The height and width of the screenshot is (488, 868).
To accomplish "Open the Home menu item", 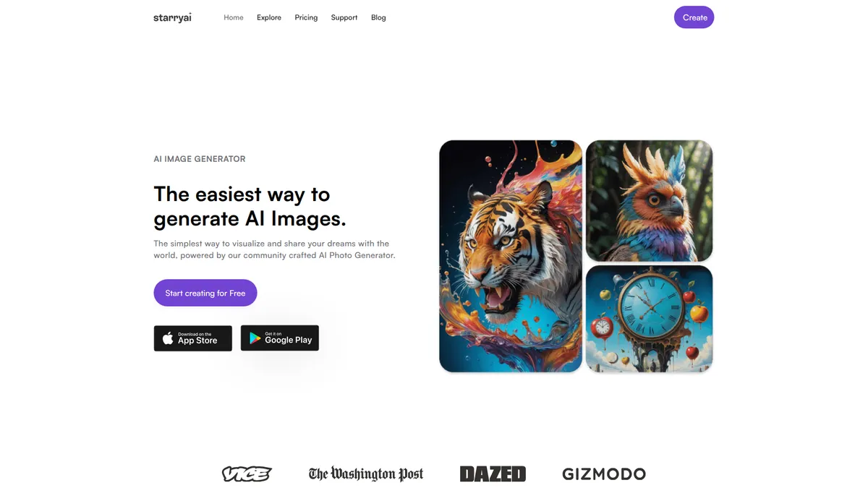I will tap(234, 17).
